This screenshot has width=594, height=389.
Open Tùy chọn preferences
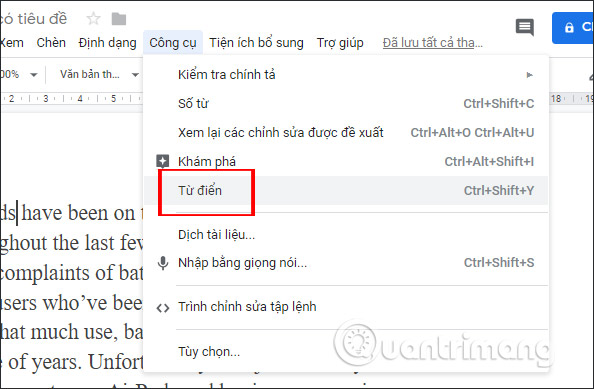pos(346,352)
